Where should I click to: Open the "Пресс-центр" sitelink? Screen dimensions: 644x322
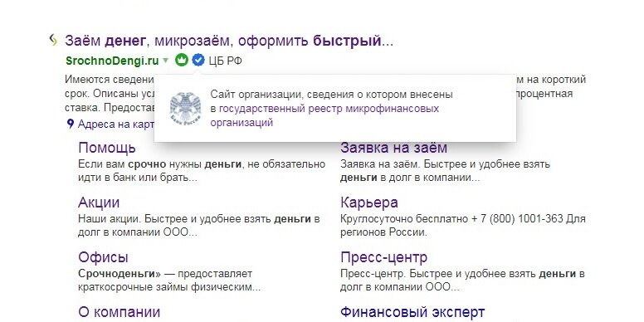(384, 257)
